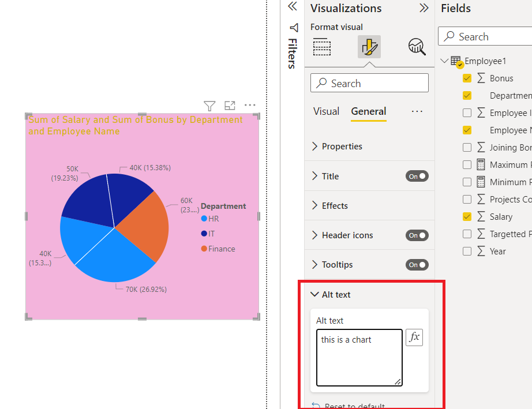Click the fx conditional formatting button
Screen dimensions: 532x409
414,337
